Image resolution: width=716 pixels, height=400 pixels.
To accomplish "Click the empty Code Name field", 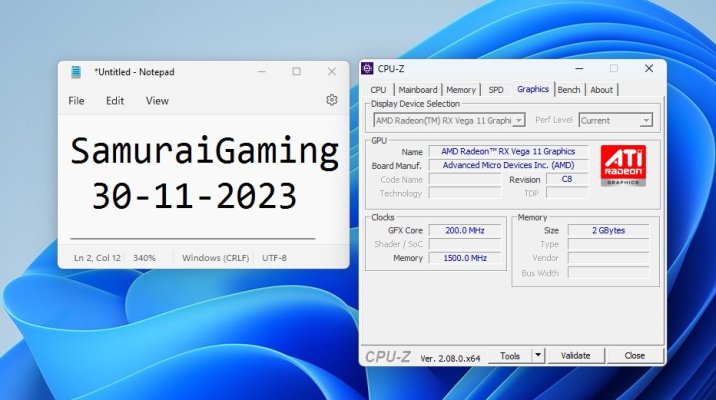I will pos(465,179).
